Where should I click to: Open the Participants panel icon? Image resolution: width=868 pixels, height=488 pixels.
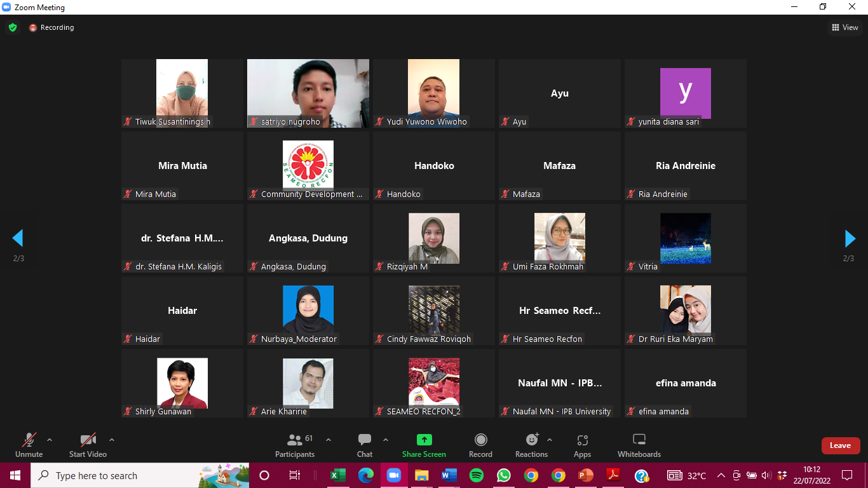[x=295, y=440]
